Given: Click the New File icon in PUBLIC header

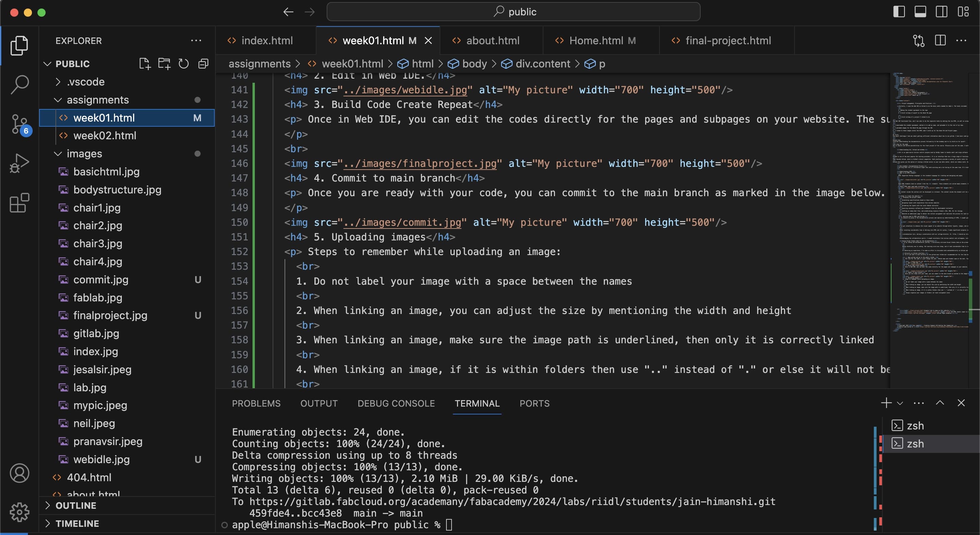Looking at the screenshot, I should 145,64.
